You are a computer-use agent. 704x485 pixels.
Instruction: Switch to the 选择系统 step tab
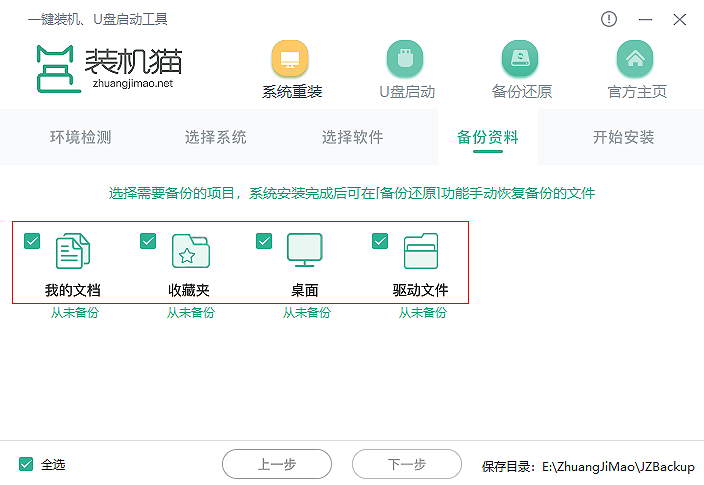[x=216, y=137]
